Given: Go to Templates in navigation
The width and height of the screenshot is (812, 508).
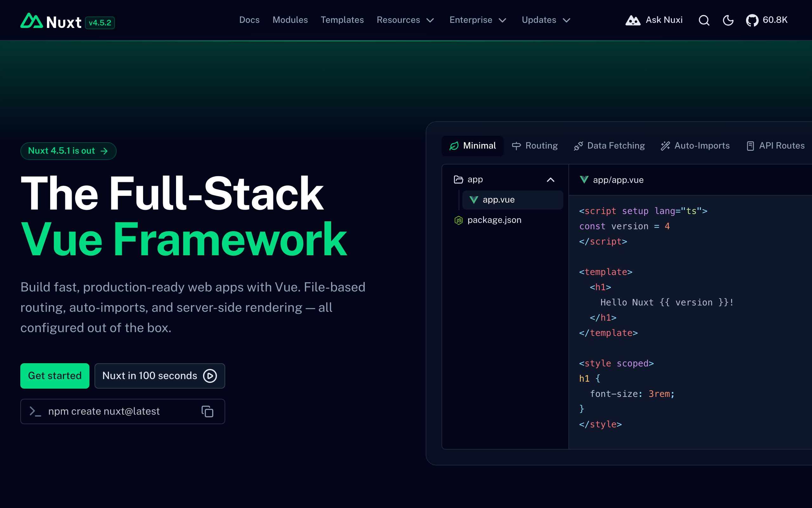Looking at the screenshot, I should [342, 20].
